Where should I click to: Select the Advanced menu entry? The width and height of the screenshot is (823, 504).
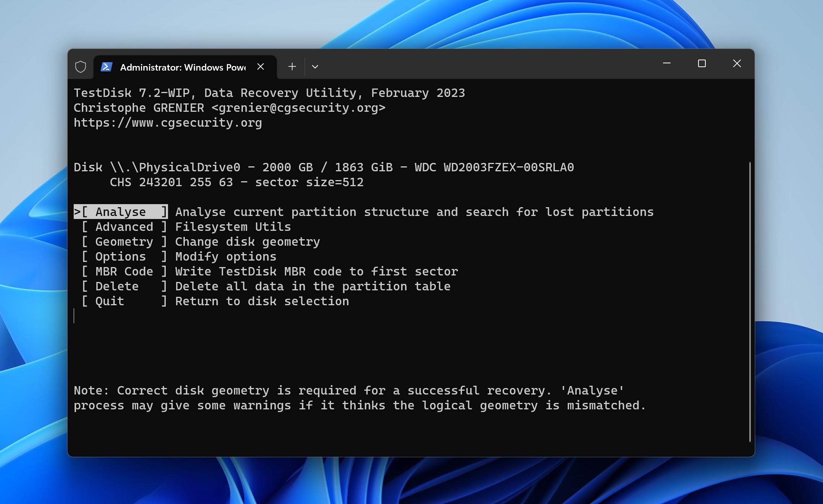125,227
